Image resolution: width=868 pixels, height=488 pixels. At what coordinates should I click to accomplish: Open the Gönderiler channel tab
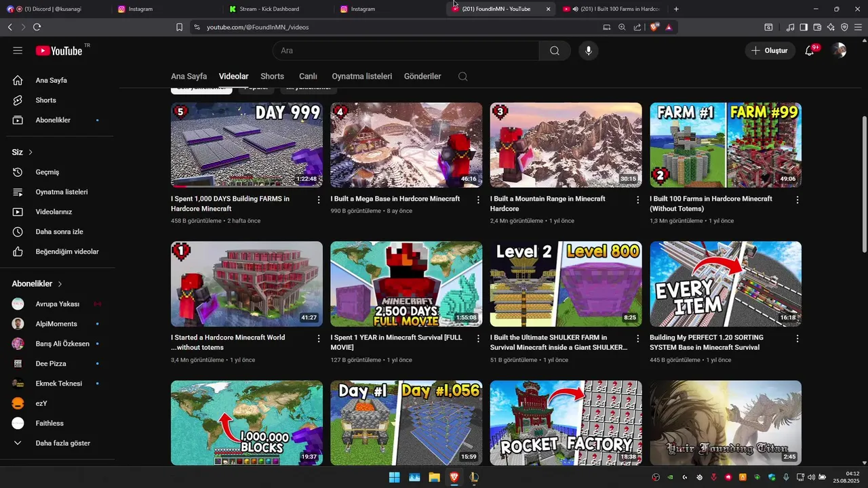(x=422, y=77)
